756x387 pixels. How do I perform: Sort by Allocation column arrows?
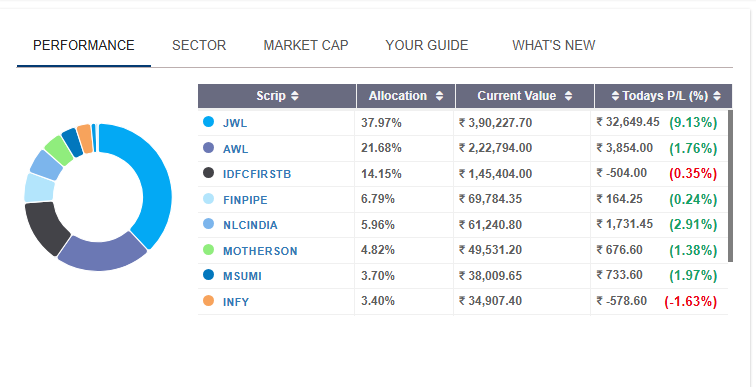[x=439, y=96]
